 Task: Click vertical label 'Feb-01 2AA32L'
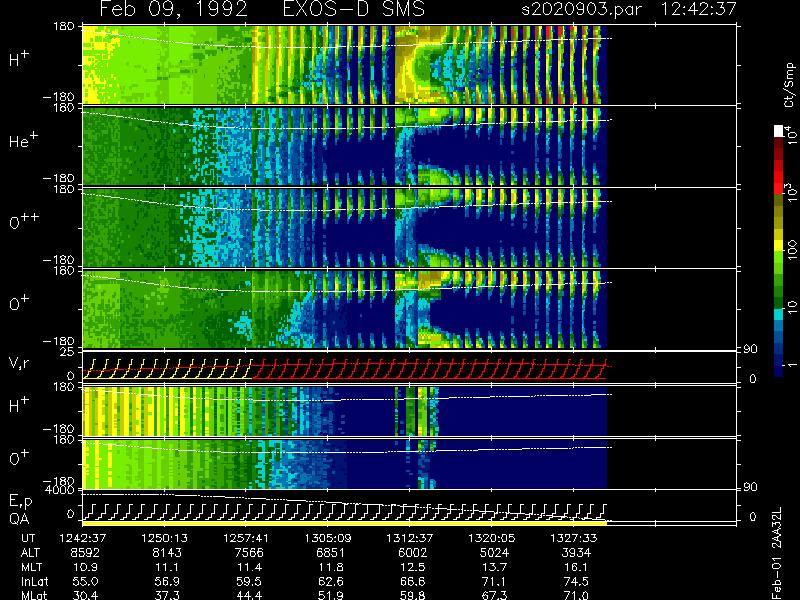[776, 553]
